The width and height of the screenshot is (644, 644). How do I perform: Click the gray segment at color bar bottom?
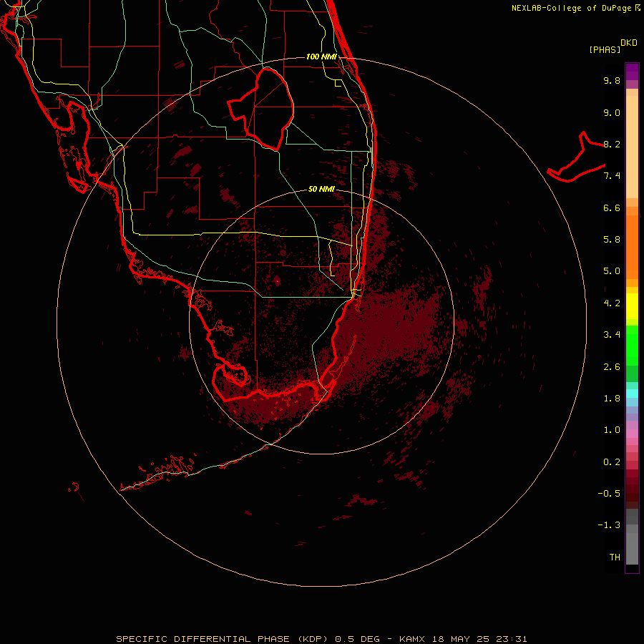pos(632,548)
